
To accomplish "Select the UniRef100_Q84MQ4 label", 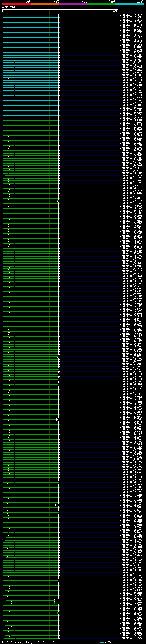I will point(131,120).
